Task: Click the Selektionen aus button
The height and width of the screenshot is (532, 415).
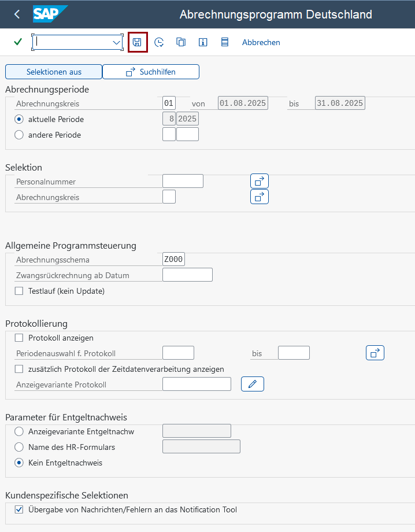Action: (54, 72)
